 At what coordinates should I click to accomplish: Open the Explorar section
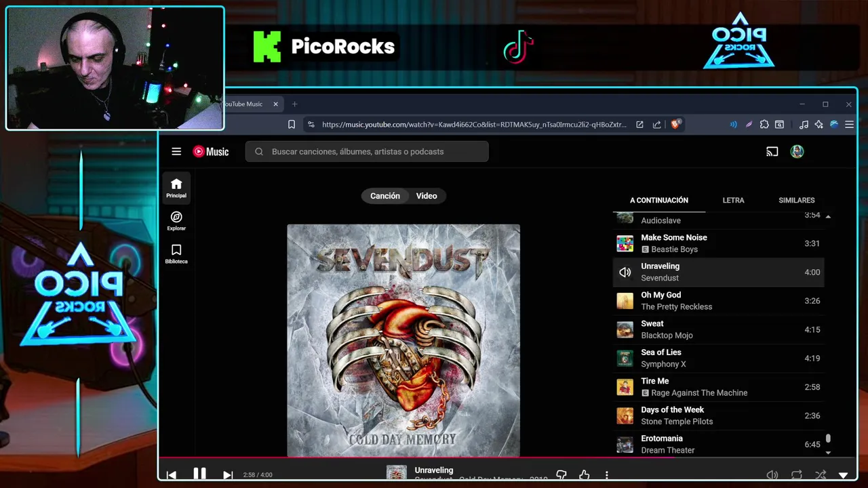click(x=176, y=221)
